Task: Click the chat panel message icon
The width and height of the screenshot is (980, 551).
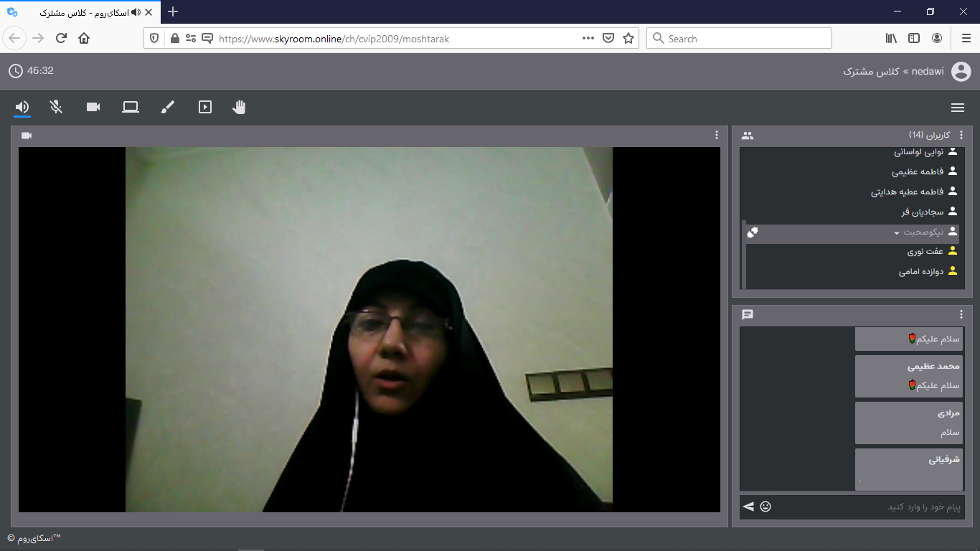Action: pyautogui.click(x=748, y=315)
